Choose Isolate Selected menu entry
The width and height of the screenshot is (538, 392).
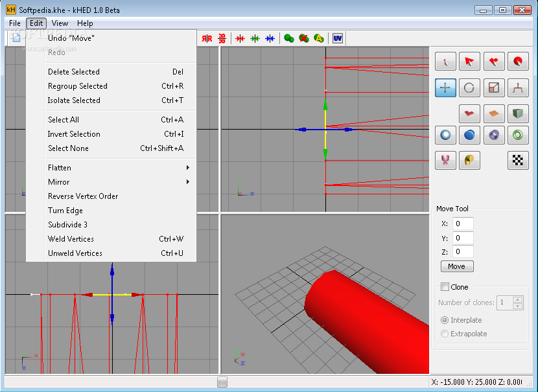119,100
